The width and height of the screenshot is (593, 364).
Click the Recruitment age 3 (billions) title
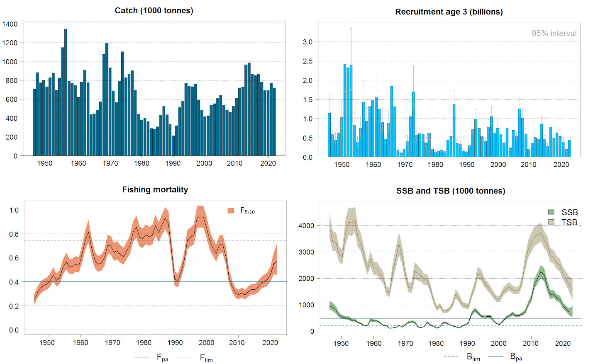point(449,12)
